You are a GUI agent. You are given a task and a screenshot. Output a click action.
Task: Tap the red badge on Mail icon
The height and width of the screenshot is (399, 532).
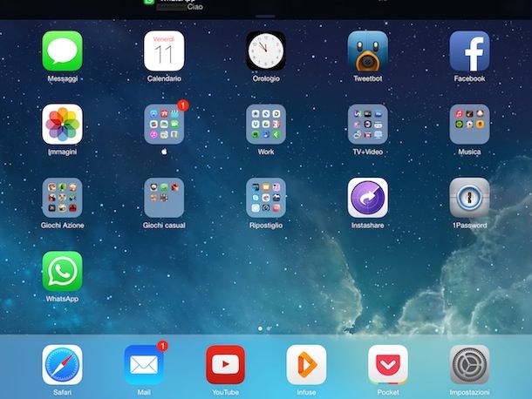tap(162, 346)
